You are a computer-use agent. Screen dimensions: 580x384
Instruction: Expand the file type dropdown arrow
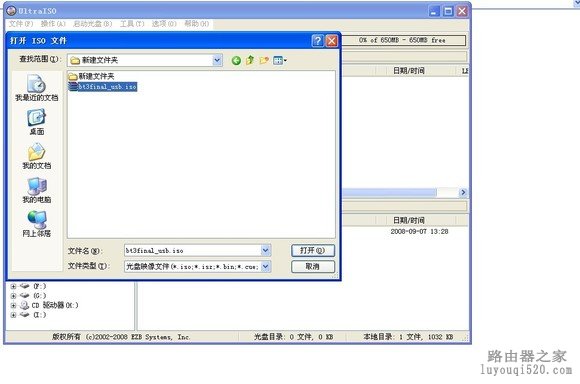tap(265, 266)
